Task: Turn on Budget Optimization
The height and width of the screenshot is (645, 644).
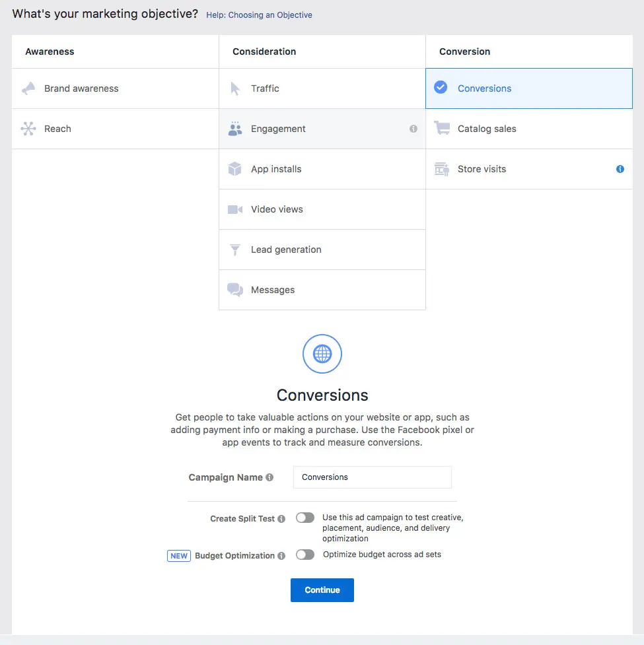Action: pos(304,555)
